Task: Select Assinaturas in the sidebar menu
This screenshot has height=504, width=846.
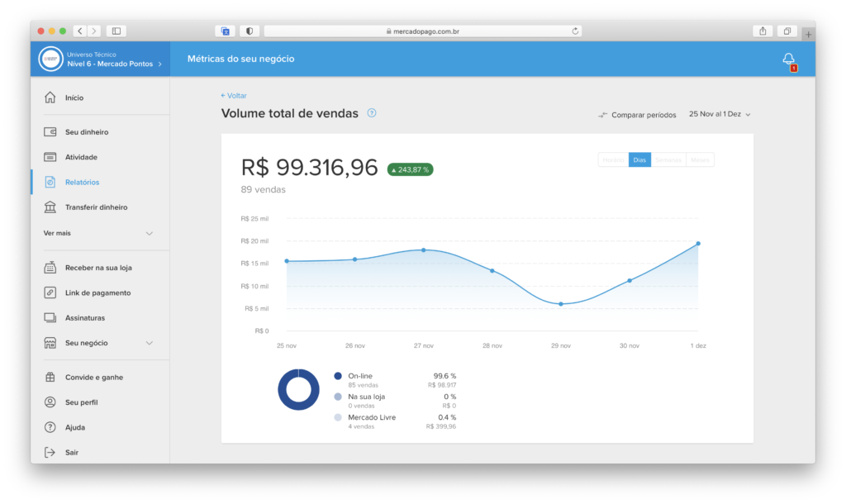Action: pyautogui.click(x=85, y=318)
